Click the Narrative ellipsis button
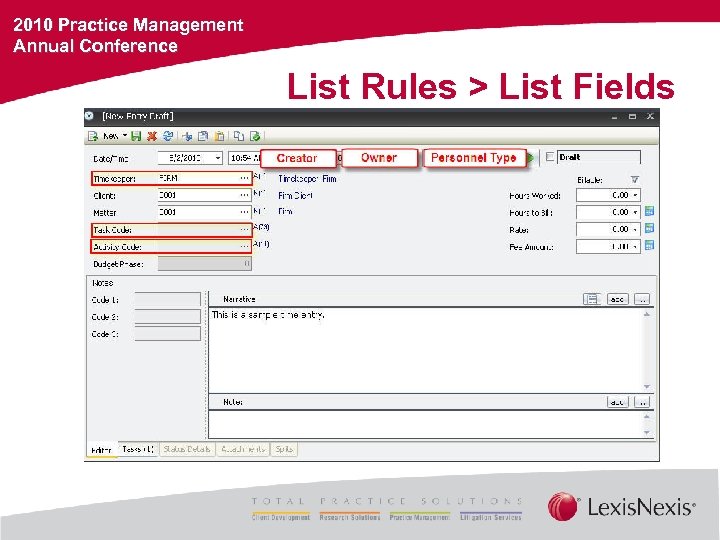The height and width of the screenshot is (540, 720). 642,299
